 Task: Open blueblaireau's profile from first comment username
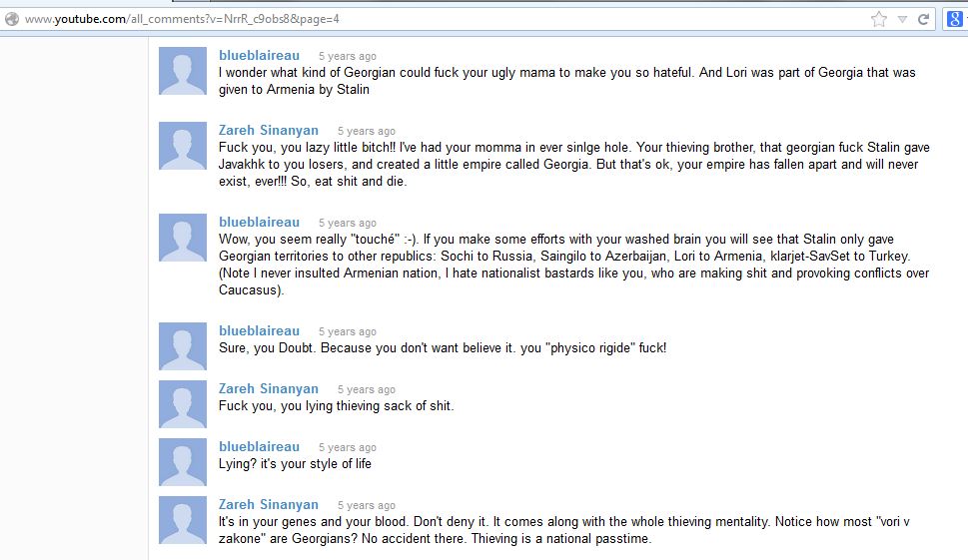click(259, 55)
